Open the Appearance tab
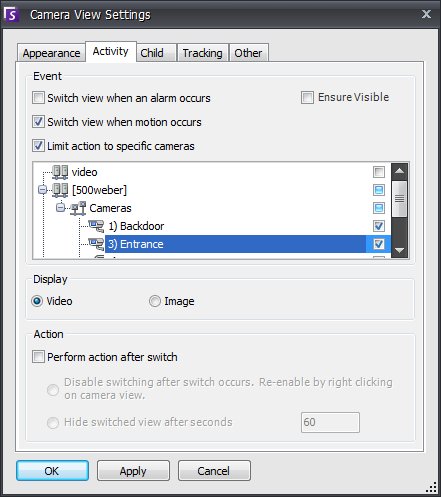 click(x=51, y=53)
